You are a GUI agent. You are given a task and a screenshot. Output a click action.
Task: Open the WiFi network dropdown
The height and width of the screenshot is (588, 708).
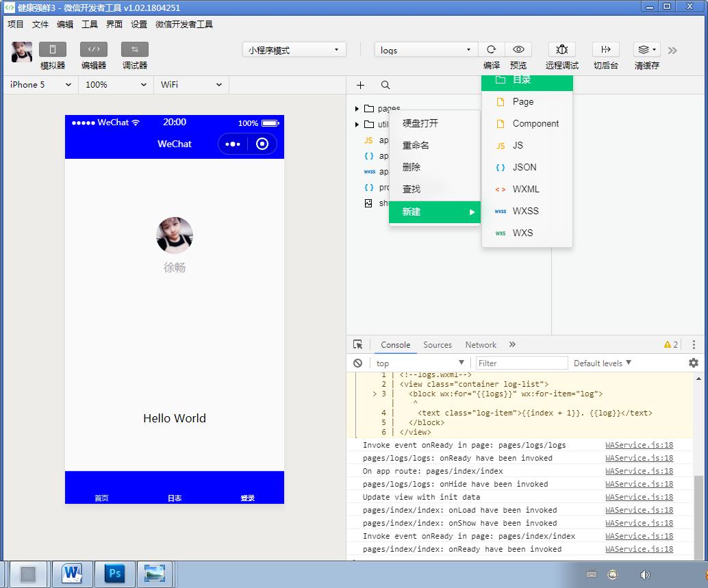click(191, 85)
